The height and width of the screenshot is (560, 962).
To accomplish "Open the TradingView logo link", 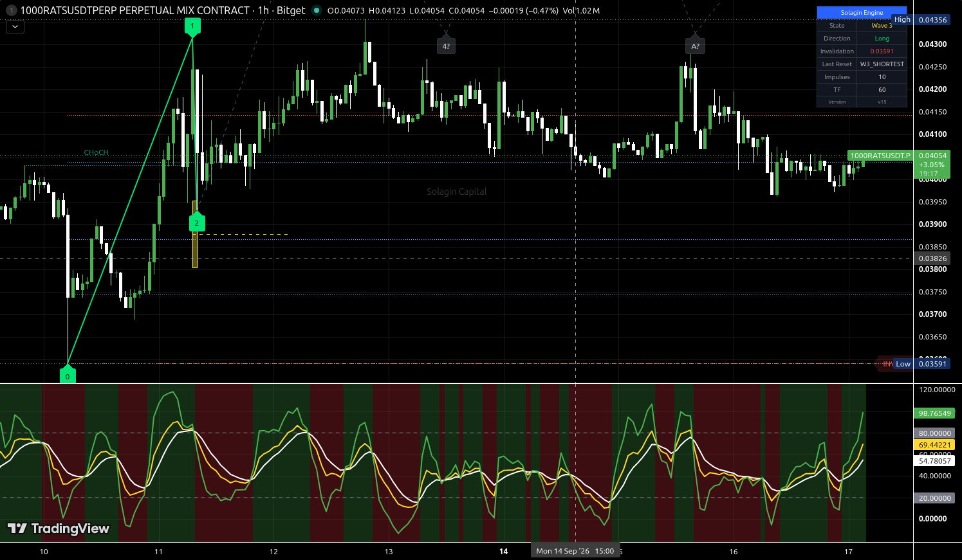I will (x=59, y=528).
